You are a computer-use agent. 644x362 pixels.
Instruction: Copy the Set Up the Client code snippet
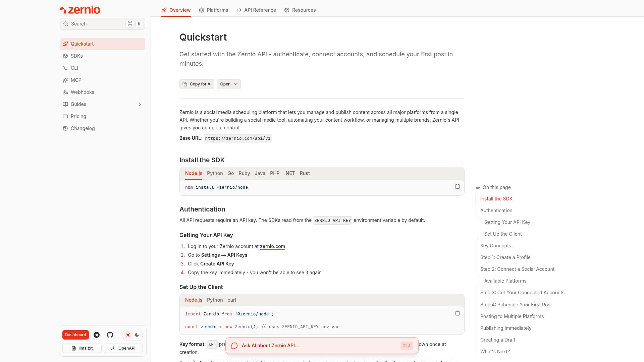pos(458,313)
